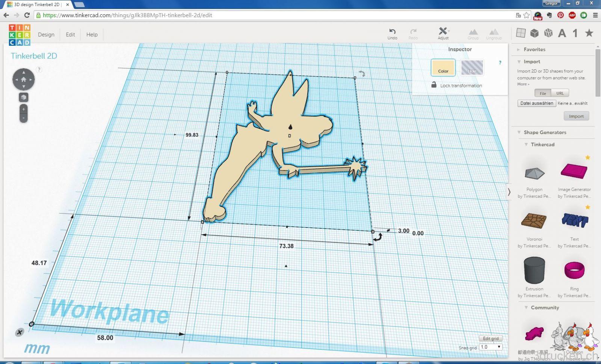Click the Edit grid button
Viewport: 601px width, 364px height.
[491, 338]
